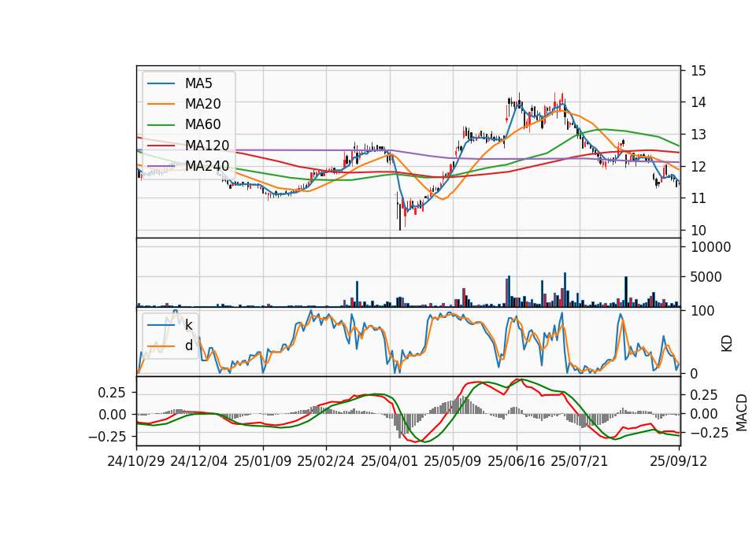756x543 pixels.
Task: Click the 25/02/24 date axis label
Action: (x=326, y=461)
